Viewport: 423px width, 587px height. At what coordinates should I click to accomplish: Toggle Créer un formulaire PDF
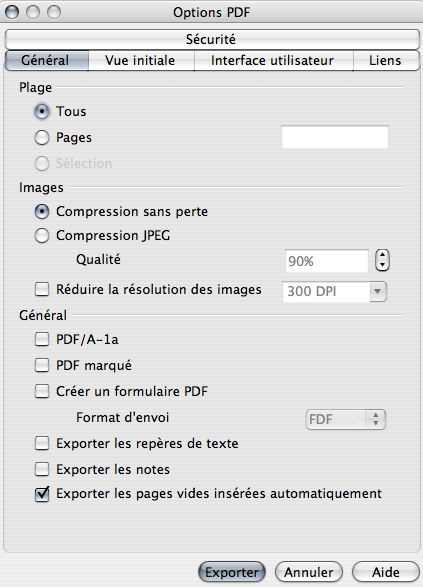tap(42, 391)
